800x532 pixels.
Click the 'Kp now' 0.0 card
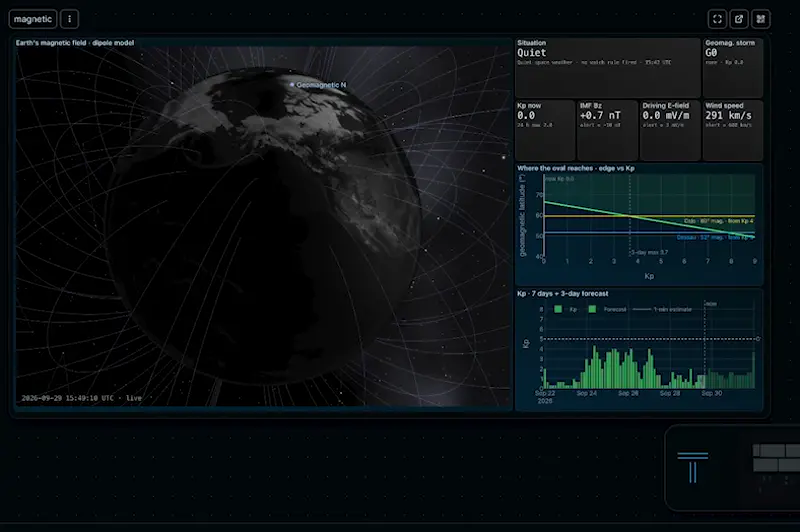(x=545, y=130)
